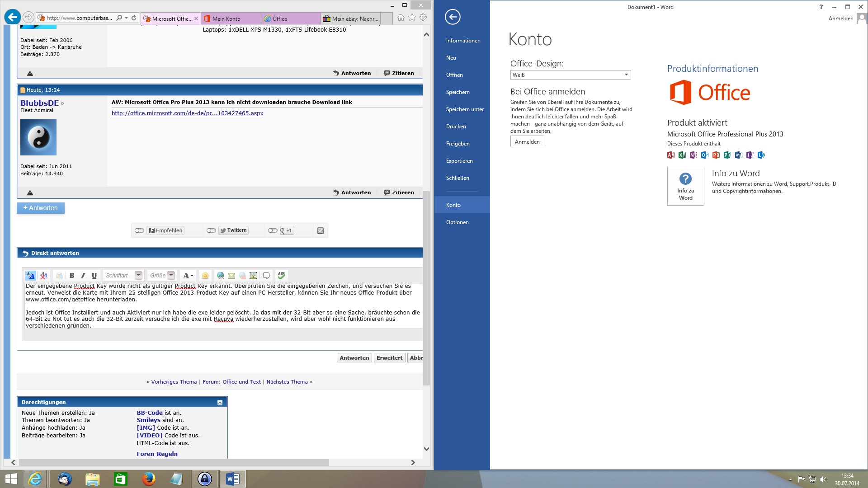Toggle the Twittern social switch
This screenshot has height=488, width=868.
(x=211, y=230)
